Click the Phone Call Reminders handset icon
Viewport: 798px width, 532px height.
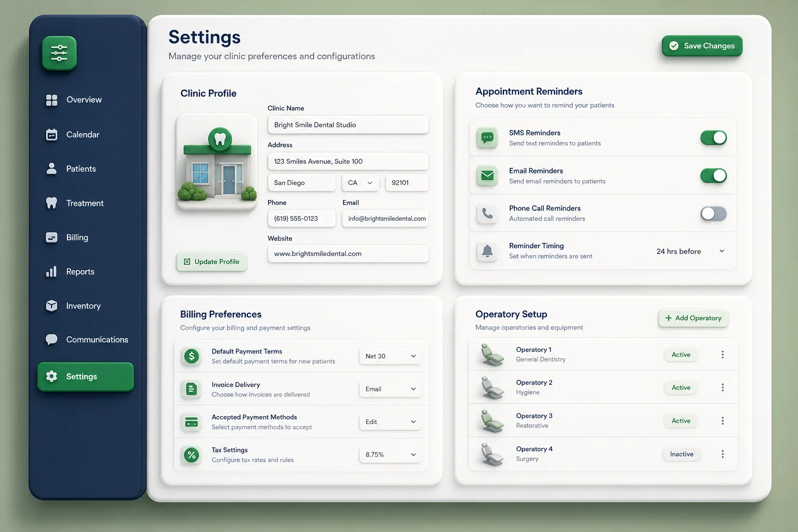pos(487,213)
